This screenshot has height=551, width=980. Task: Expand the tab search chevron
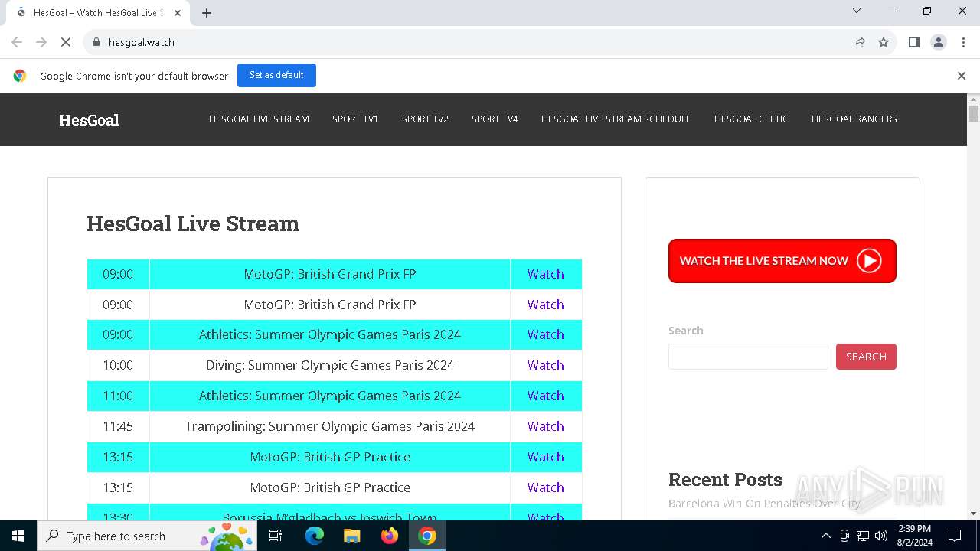(x=857, y=11)
